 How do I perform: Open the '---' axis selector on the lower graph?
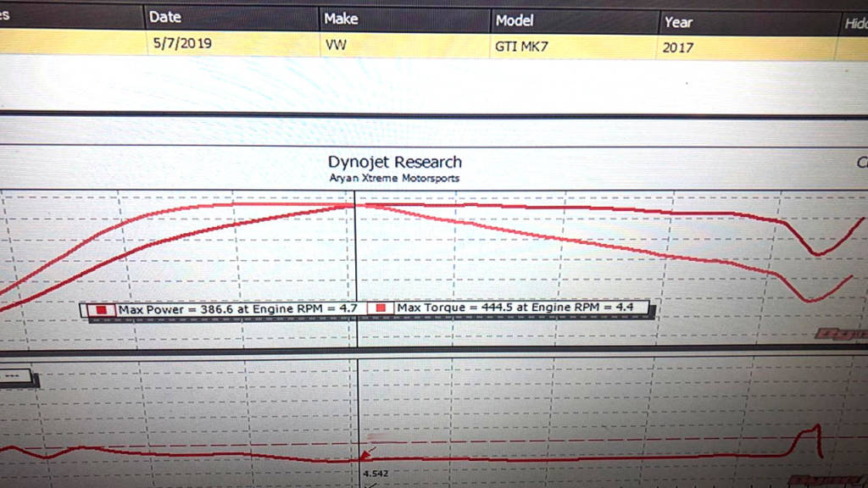pyautogui.click(x=15, y=376)
